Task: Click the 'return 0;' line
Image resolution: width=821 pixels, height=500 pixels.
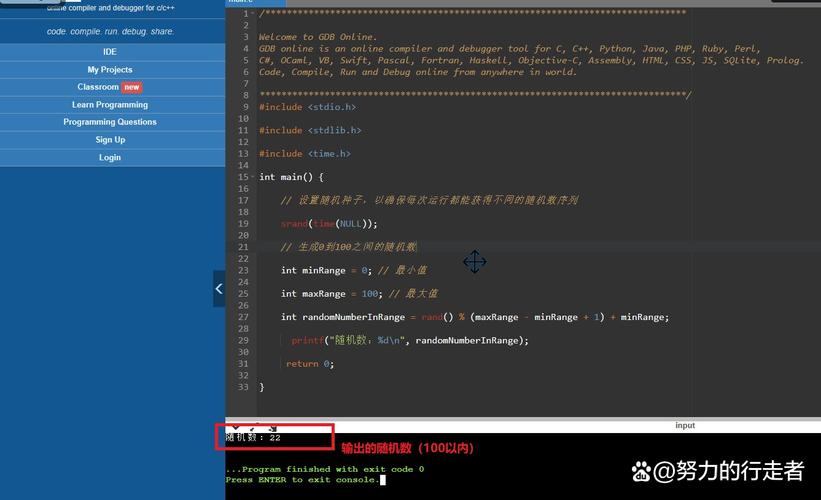Action: coord(309,364)
